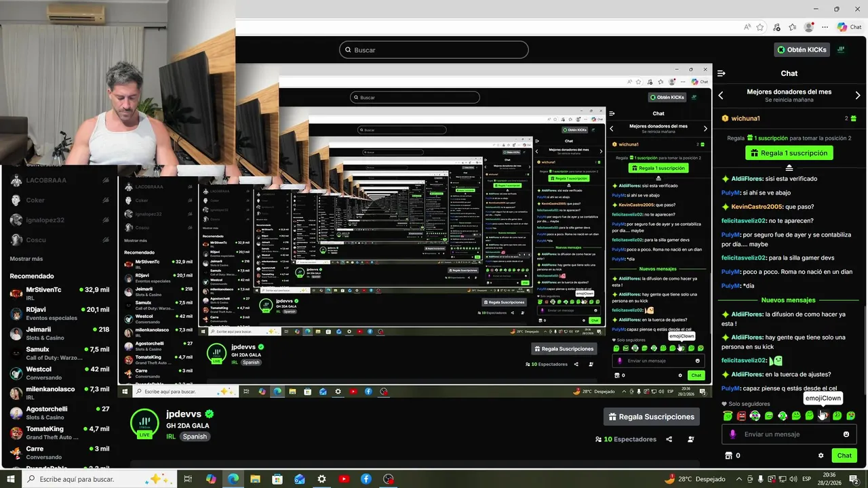Open followed channel Coscu in sidebar

click(x=60, y=240)
